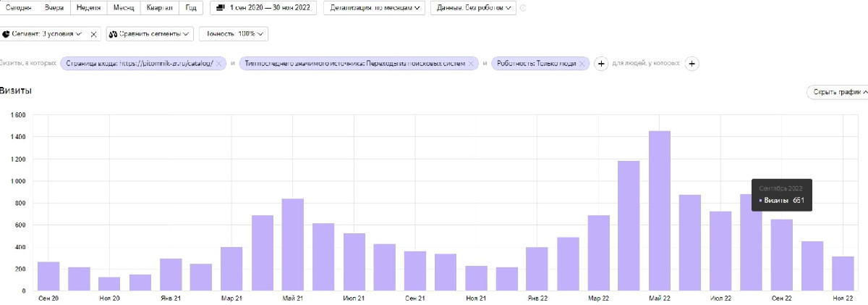The height and width of the screenshot is (305, 868).
Task: Add user condition plus after 'для людей'
Action: coord(692,64)
